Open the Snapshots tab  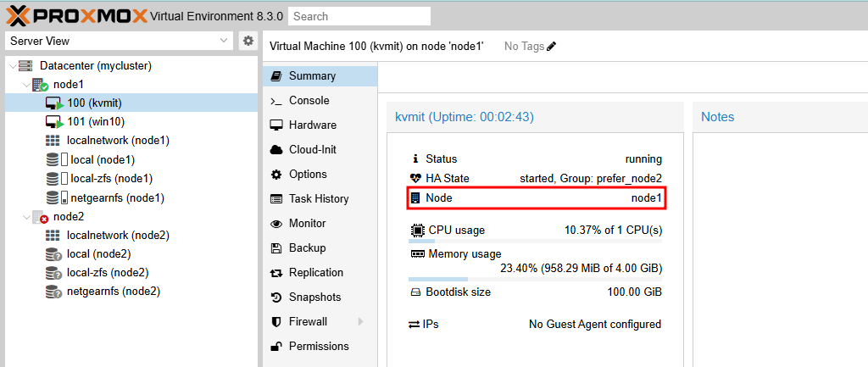pyautogui.click(x=320, y=297)
